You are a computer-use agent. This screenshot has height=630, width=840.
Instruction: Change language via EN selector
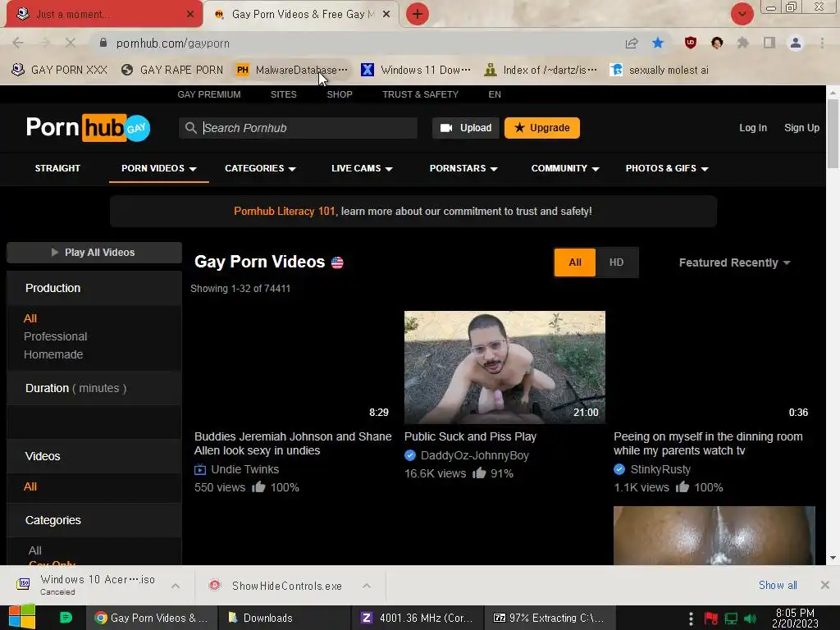495,94
